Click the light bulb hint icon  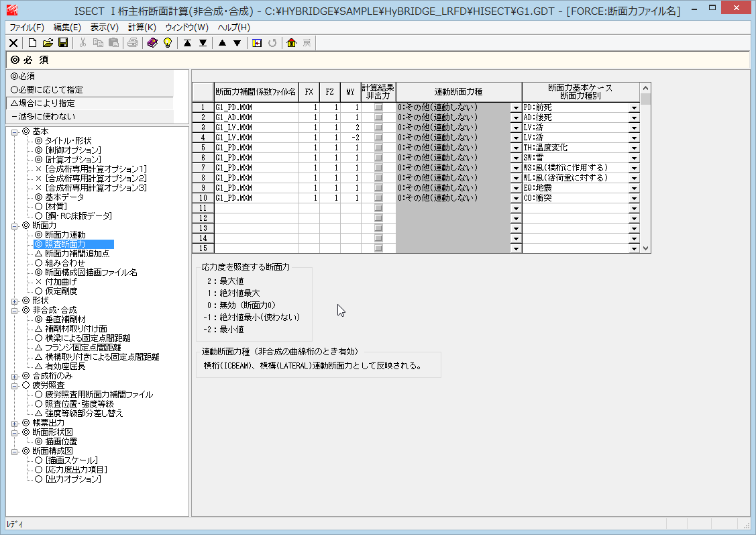(x=167, y=43)
